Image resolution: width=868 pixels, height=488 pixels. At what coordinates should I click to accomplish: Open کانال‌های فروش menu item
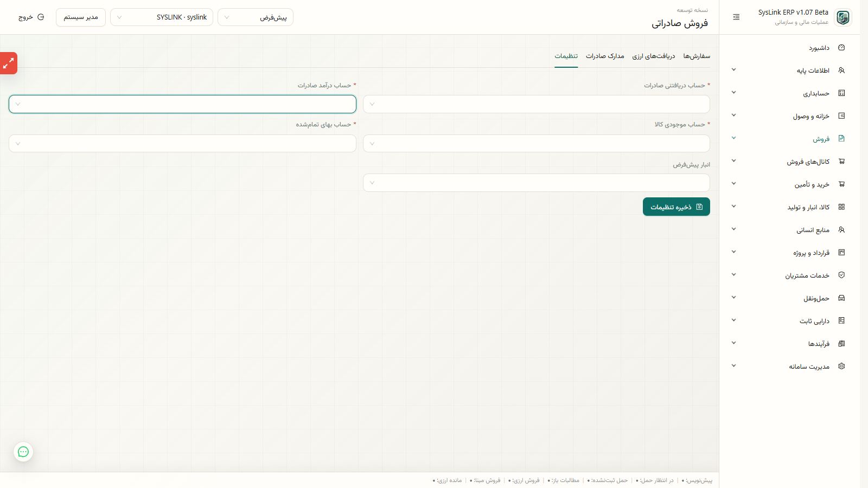(789, 162)
